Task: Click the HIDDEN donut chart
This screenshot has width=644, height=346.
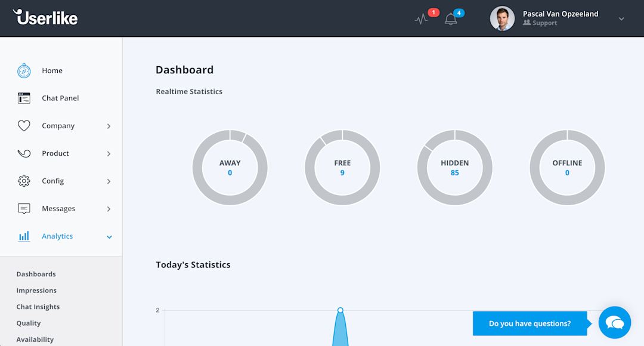Action: click(454, 168)
